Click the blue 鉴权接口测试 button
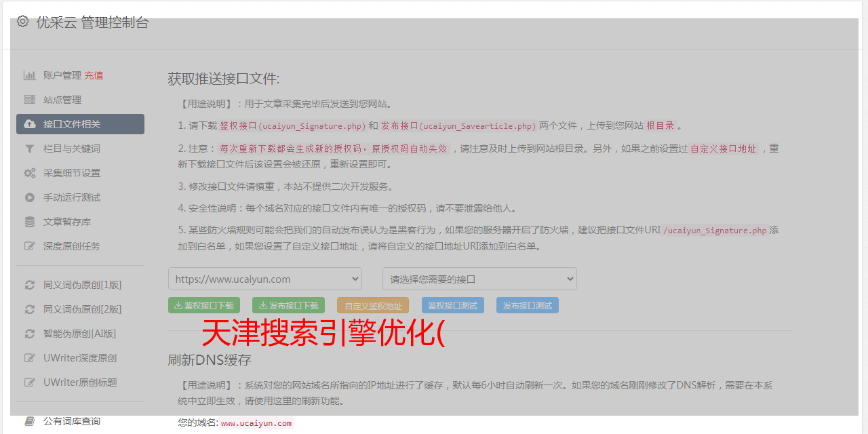The image size is (868, 434). tap(453, 305)
